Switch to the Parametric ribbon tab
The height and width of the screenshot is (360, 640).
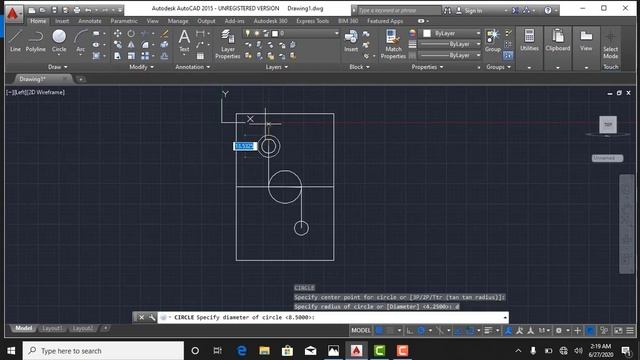tap(124, 21)
